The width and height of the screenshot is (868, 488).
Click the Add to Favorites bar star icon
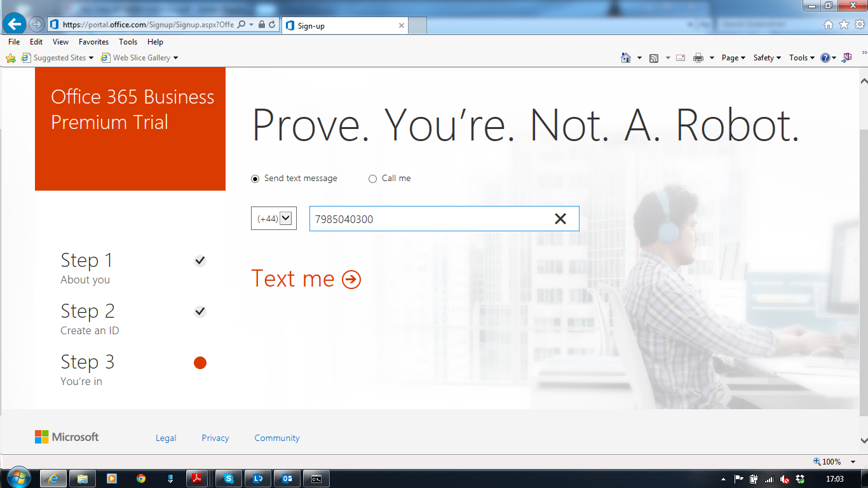[x=11, y=58]
